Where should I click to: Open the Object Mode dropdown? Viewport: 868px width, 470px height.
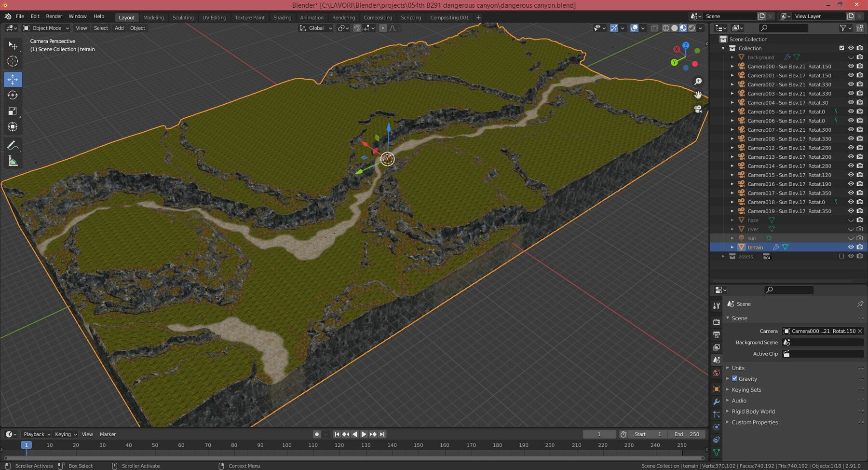pyautogui.click(x=46, y=28)
